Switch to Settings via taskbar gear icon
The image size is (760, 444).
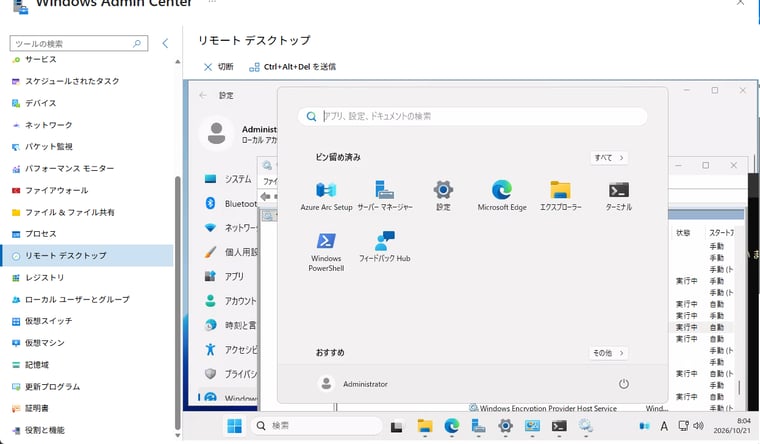505,426
